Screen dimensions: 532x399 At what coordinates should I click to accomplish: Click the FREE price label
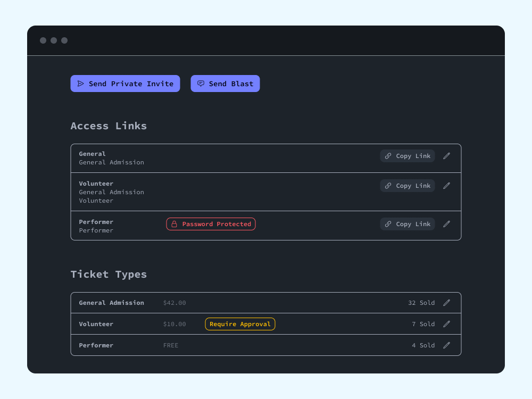[x=171, y=345]
